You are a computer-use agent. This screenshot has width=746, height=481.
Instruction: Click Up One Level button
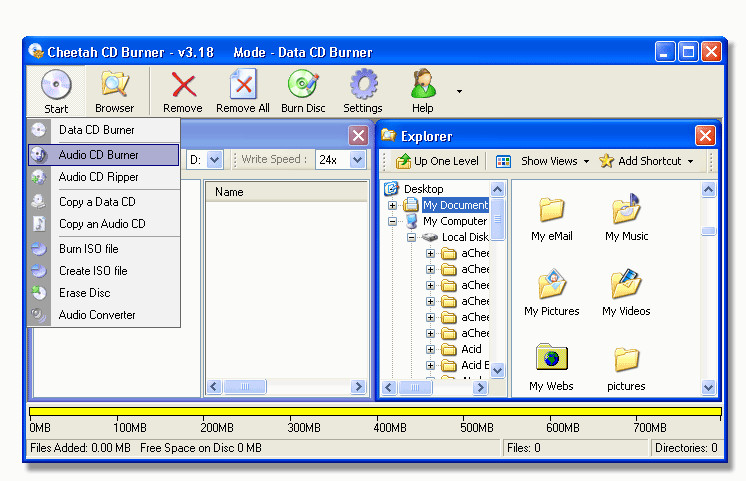(x=437, y=161)
